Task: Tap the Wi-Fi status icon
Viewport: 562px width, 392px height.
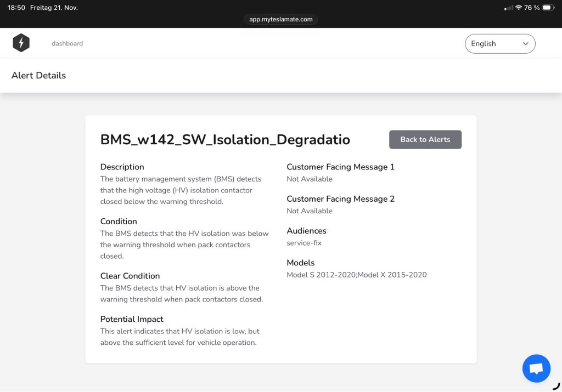Action: point(518,8)
